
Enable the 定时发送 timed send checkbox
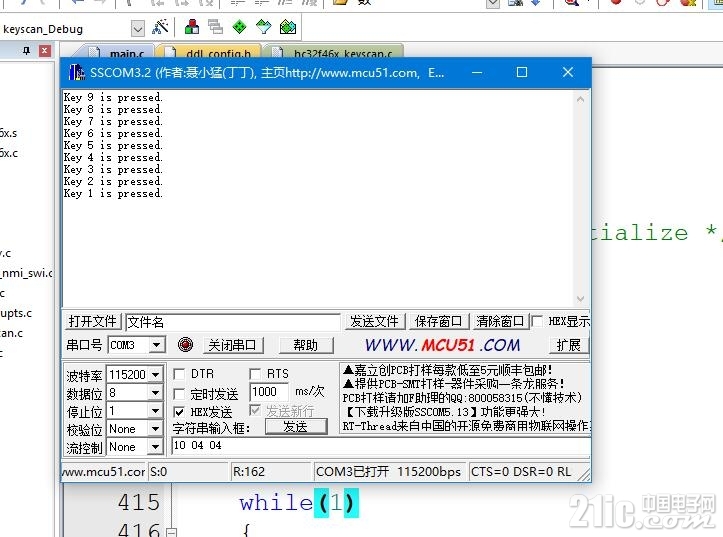pos(179,394)
